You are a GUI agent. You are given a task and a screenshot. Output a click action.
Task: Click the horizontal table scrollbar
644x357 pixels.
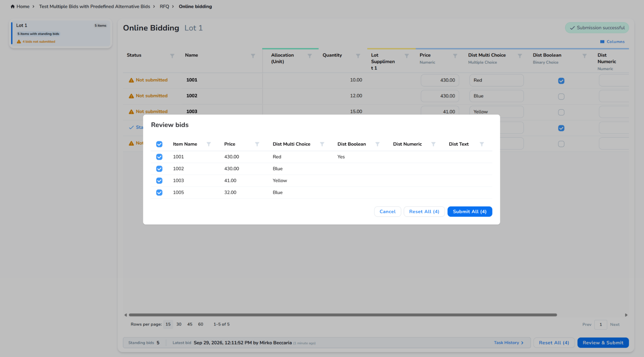343,315
